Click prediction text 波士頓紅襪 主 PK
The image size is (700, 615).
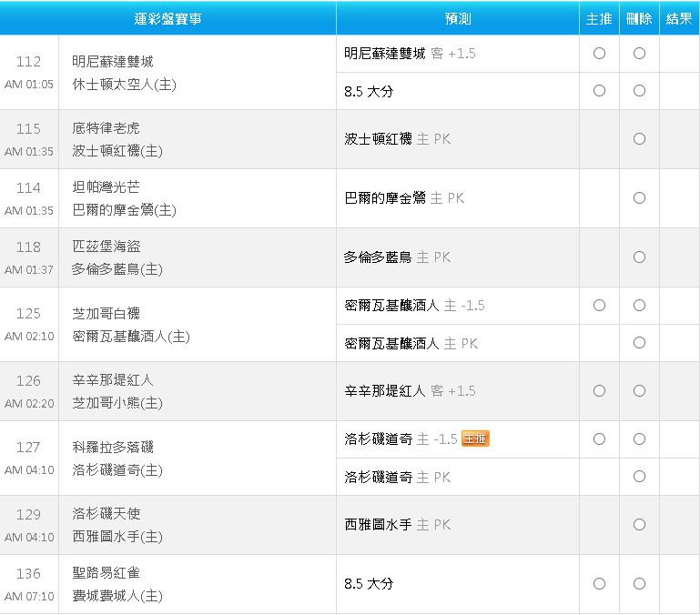(x=397, y=139)
